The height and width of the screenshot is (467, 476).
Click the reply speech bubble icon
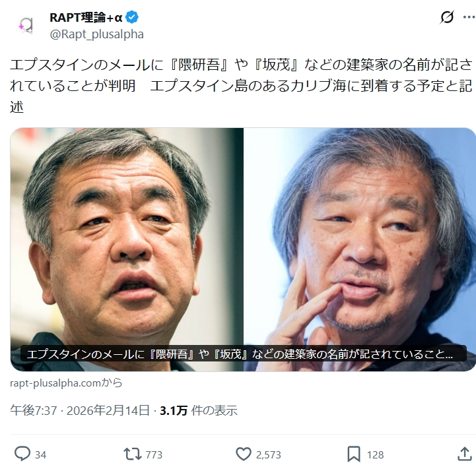(22, 454)
